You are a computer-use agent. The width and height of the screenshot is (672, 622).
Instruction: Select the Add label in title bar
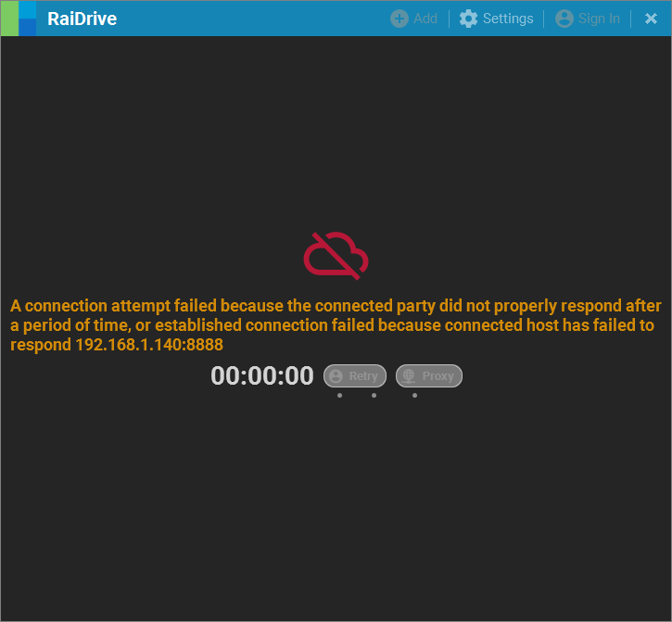tap(425, 19)
